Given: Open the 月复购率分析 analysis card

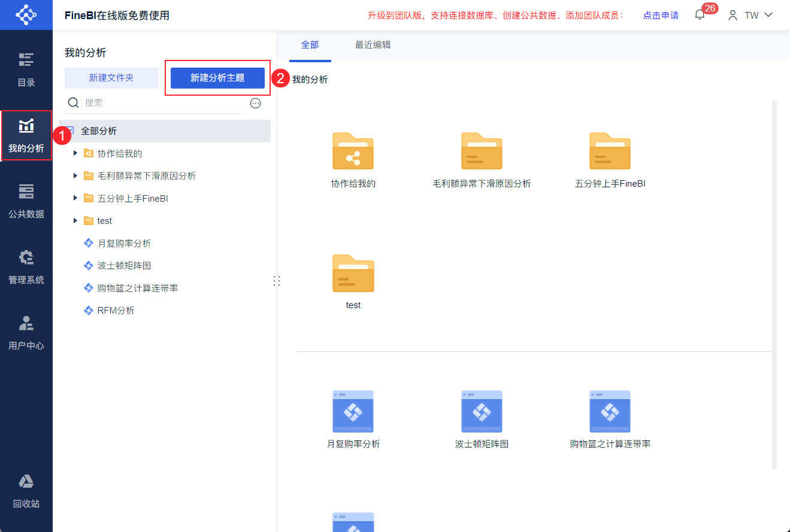Looking at the screenshot, I should (x=353, y=419).
